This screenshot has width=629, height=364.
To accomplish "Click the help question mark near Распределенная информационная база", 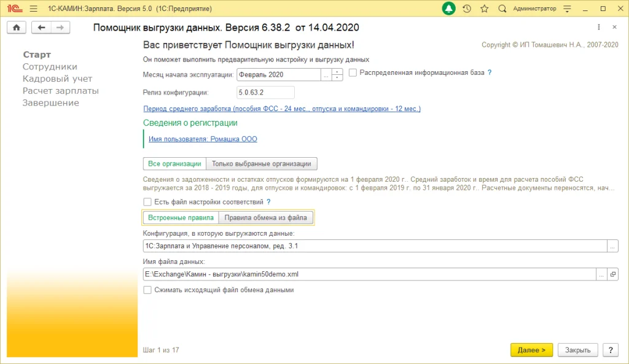I will tap(490, 72).
